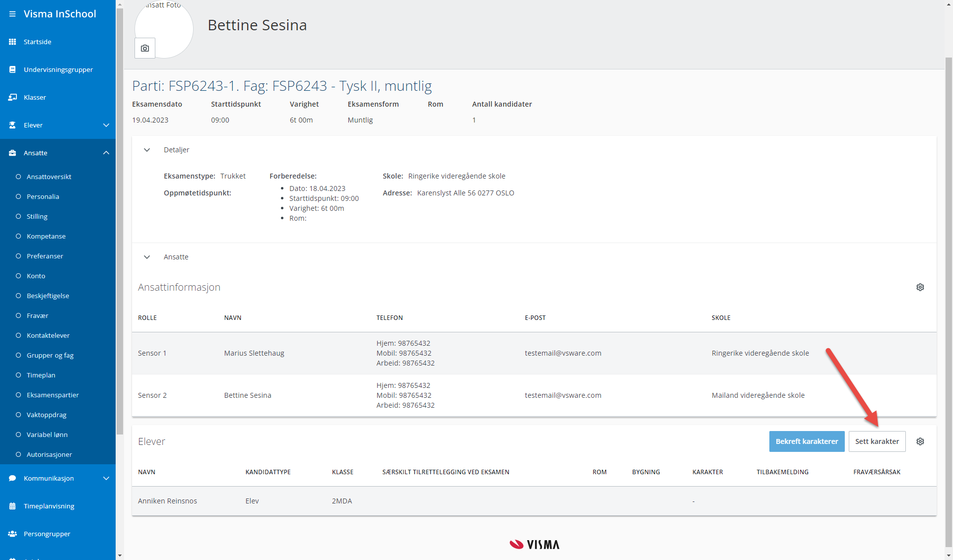Click the Bekreft karakterer button
953x560 pixels.
point(807,441)
